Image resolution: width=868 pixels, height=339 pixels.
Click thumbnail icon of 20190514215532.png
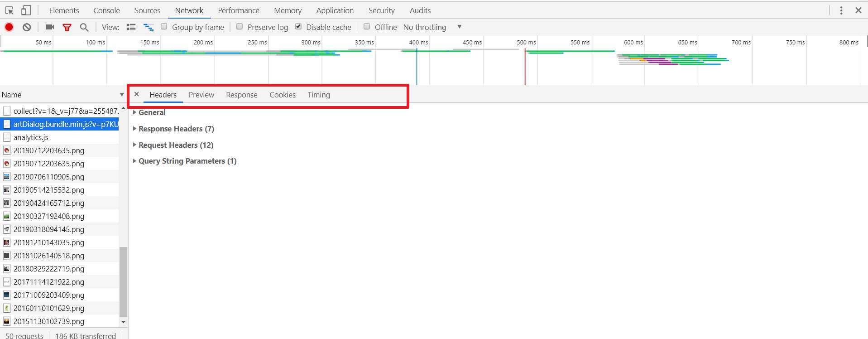pyautogui.click(x=7, y=190)
